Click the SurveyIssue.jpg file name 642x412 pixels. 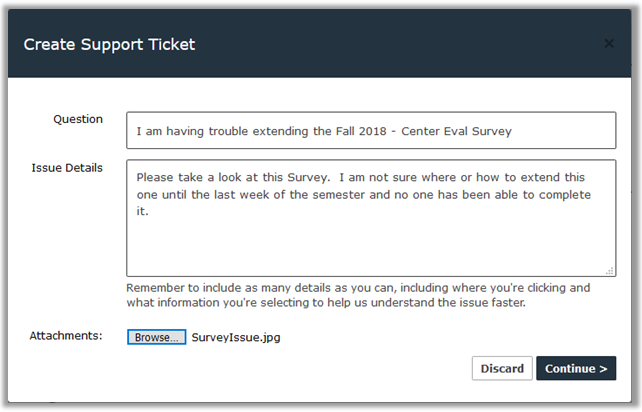coord(236,337)
